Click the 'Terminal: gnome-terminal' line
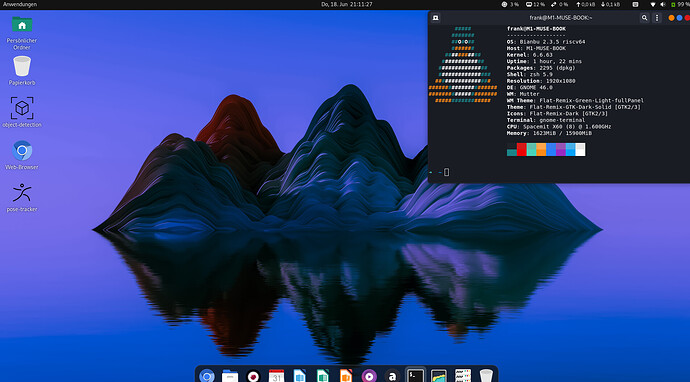The height and width of the screenshot is (382, 690). [x=546, y=120]
